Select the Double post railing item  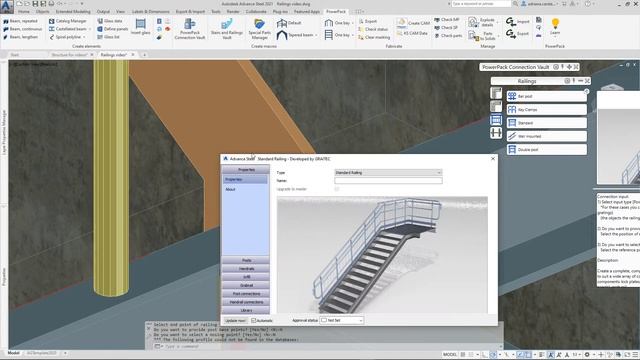547,149
